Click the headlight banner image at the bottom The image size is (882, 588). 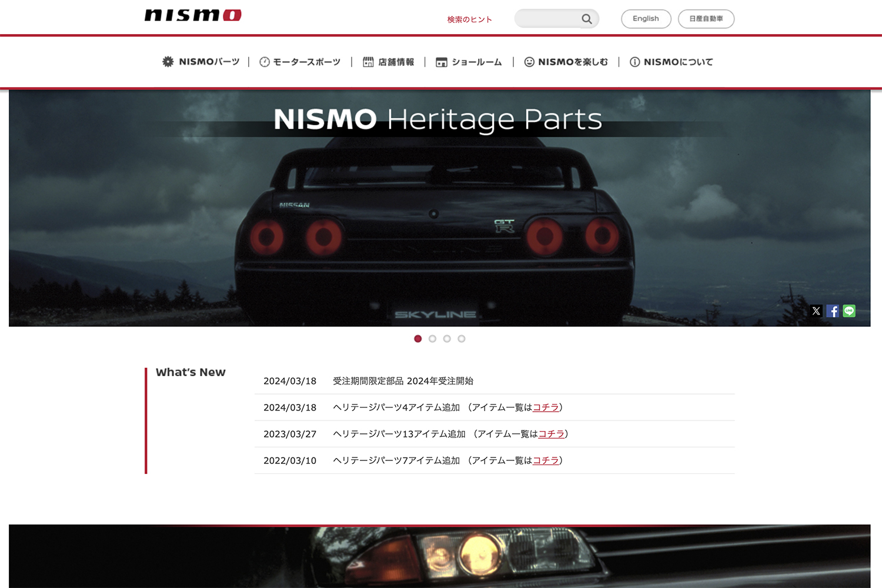(x=439, y=556)
